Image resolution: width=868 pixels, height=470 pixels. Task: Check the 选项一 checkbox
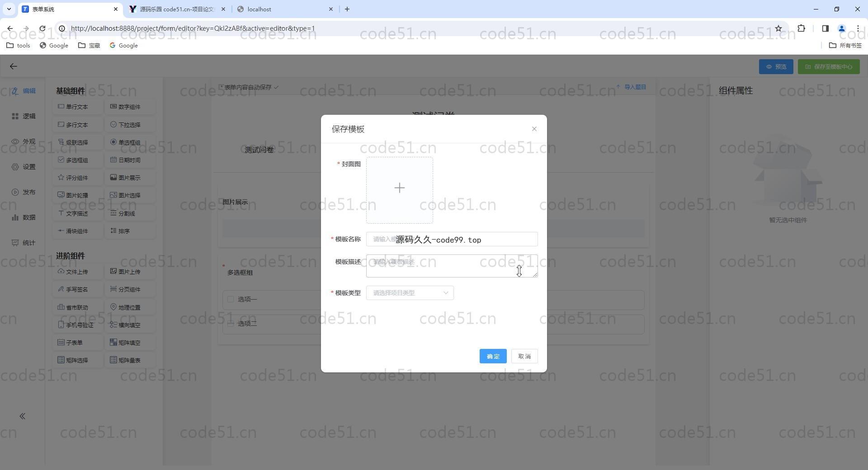(x=231, y=299)
